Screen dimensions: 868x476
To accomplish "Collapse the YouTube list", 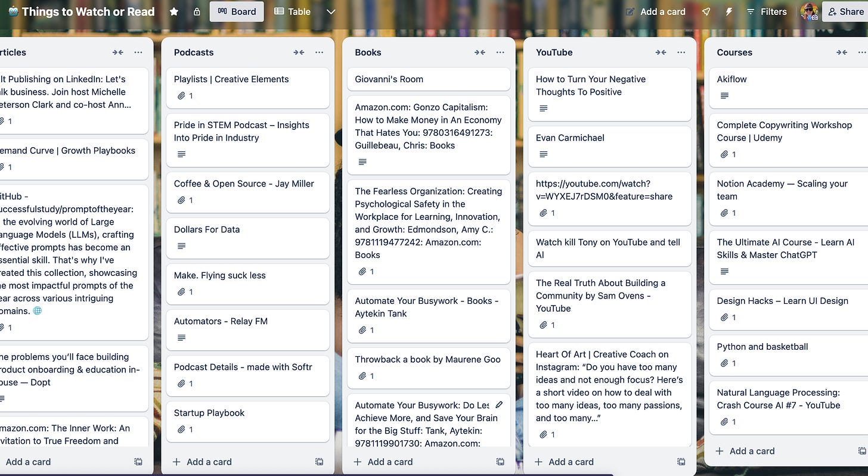I will (661, 52).
